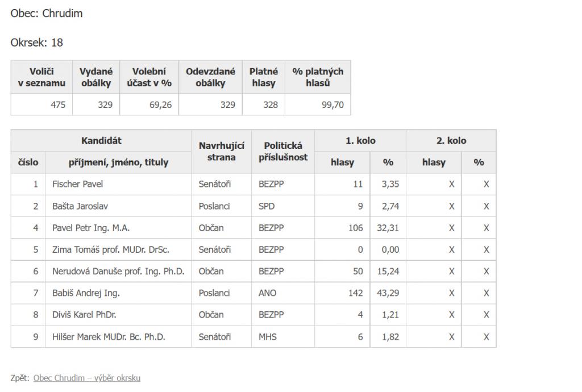Screen dimensions: 582x392
Task: Select the 2. kolo column header
Action: [x=451, y=140]
